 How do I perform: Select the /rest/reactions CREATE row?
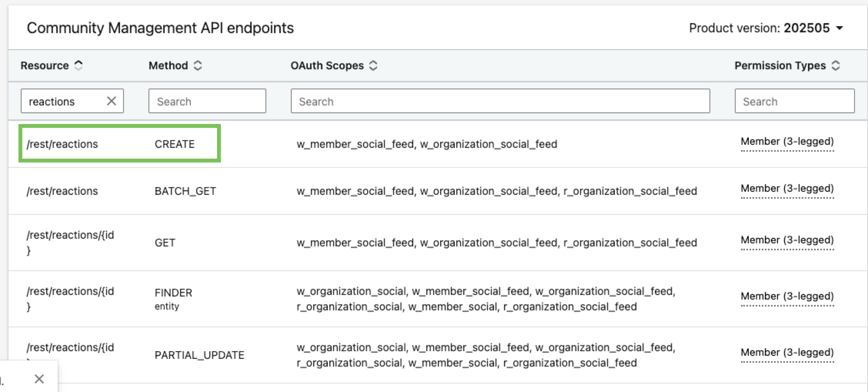pyautogui.click(x=119, y=144)
